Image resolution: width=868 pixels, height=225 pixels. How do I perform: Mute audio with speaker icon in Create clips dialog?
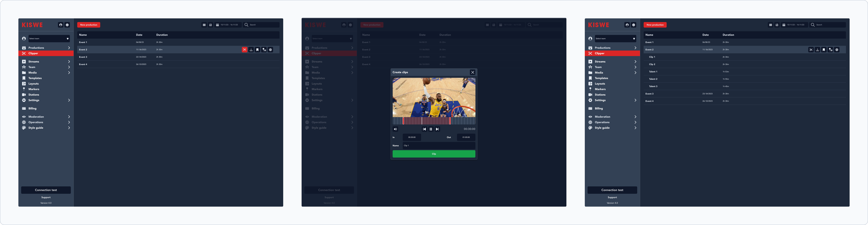396,129
